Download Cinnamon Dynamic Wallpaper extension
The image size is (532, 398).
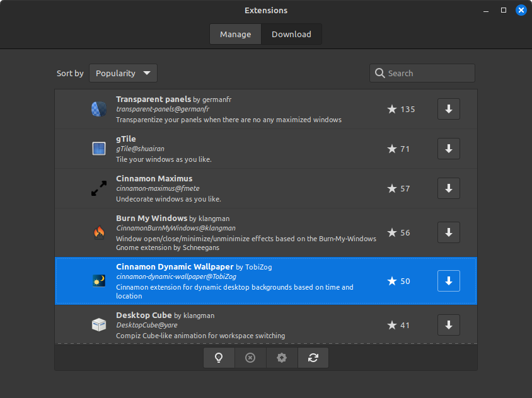[449, 281]
